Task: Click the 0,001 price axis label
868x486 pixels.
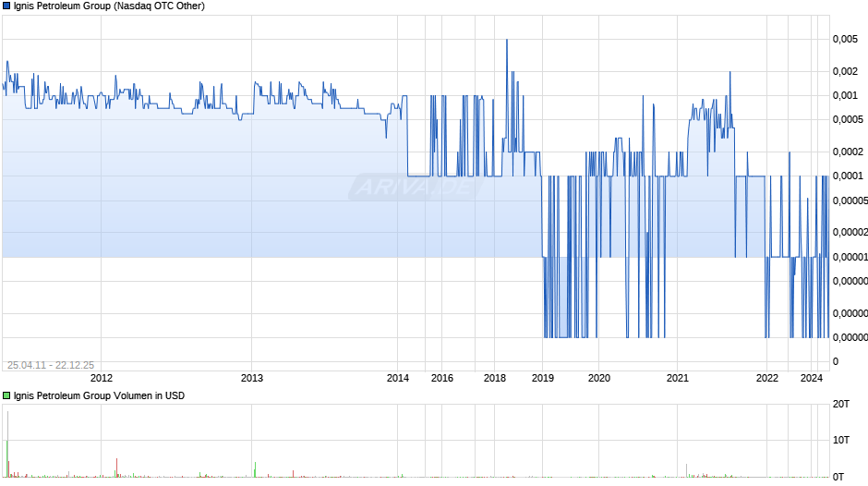Action: point(845,96)
